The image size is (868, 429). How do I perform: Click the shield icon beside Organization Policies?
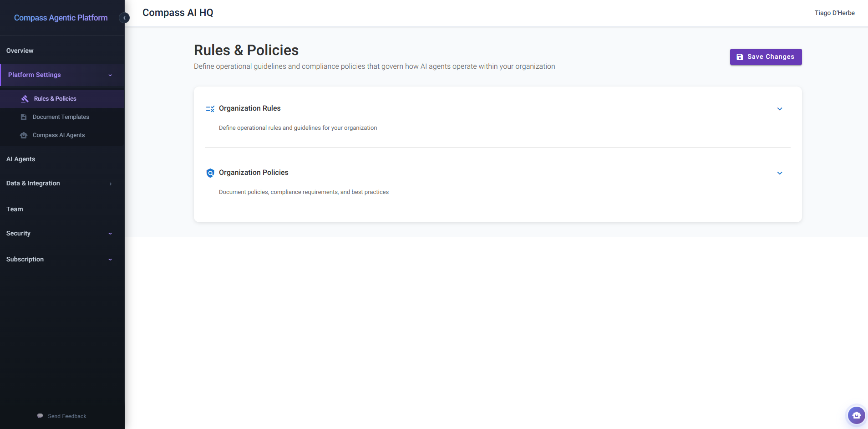[x=210, y=173]
